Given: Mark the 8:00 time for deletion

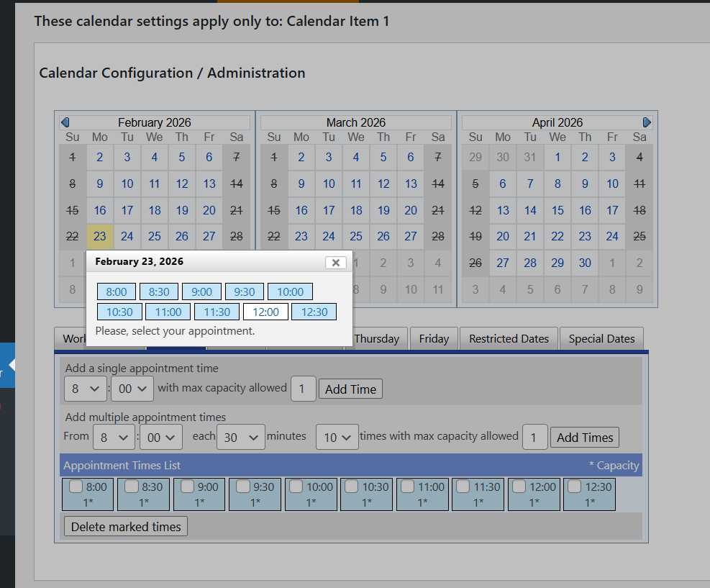Looking at the screenshot, I should [75, 487].
